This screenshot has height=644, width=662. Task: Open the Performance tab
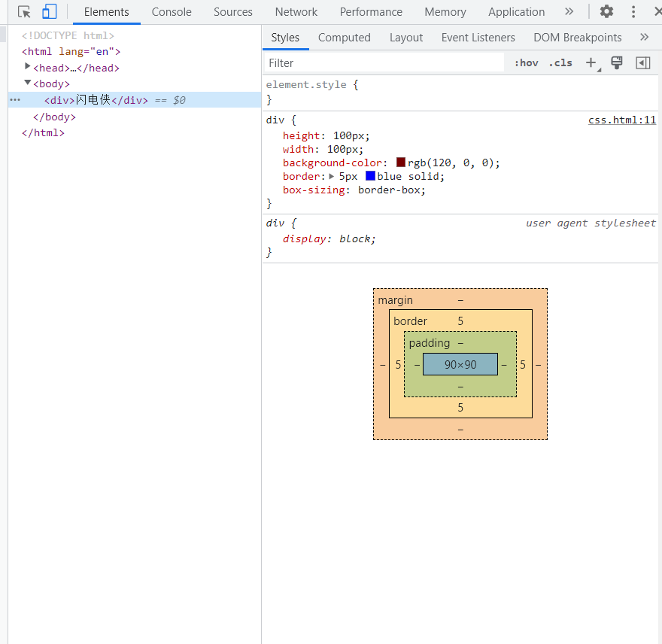click(371, 12)
